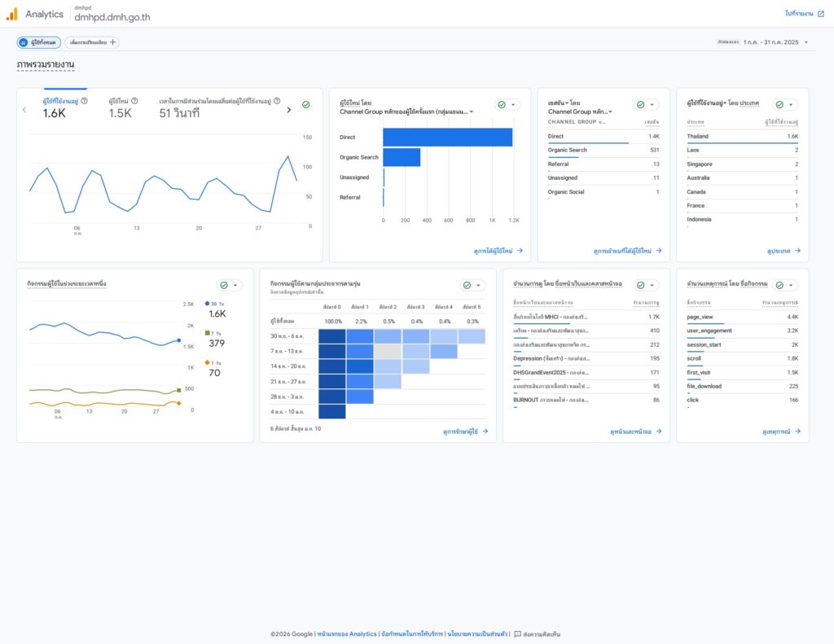Click next metric arrow in users card
The image size is (834, 644).
click(x=289, y=110)
